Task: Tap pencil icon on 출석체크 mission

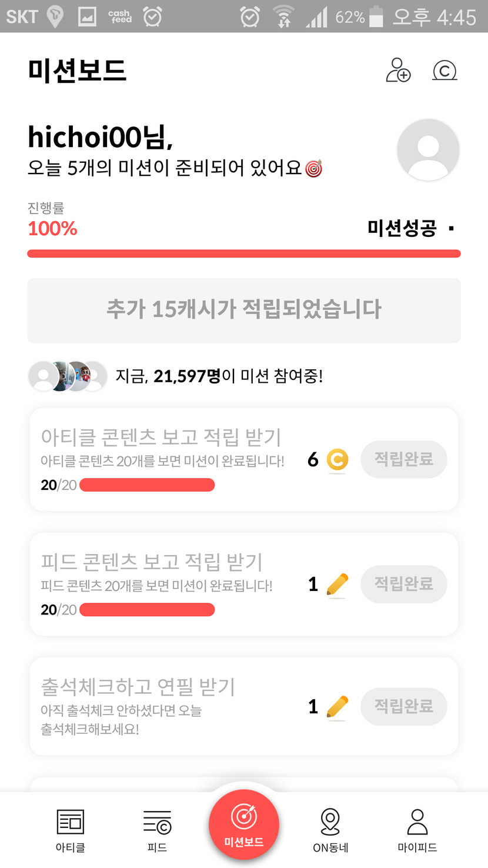Action: (337, 707)
